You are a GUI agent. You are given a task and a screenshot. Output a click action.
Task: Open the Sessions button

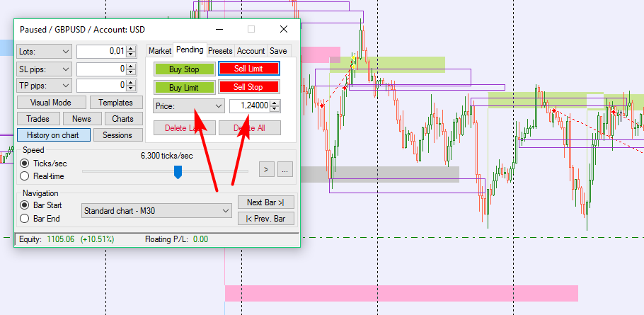(118, 134)
